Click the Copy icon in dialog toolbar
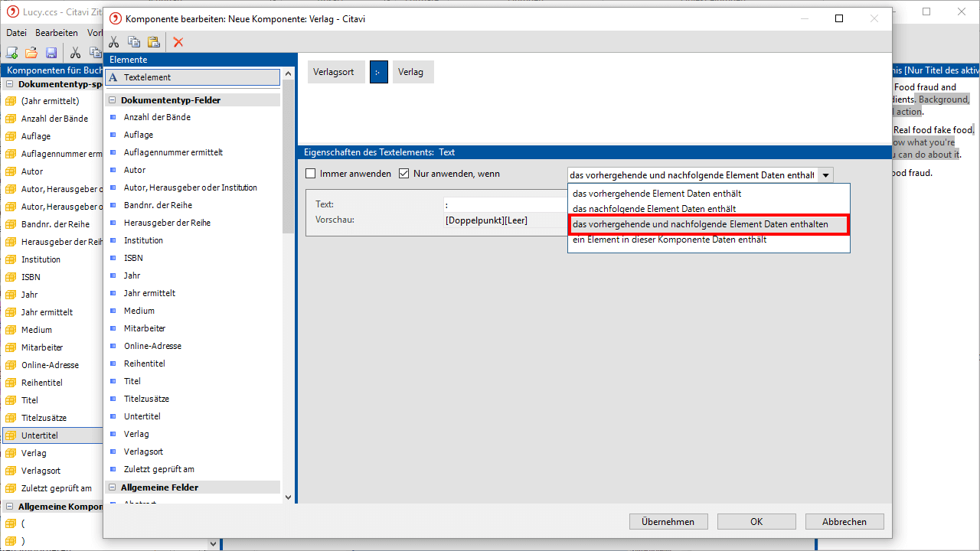This screenshot has width=980, height=551. 134,42
